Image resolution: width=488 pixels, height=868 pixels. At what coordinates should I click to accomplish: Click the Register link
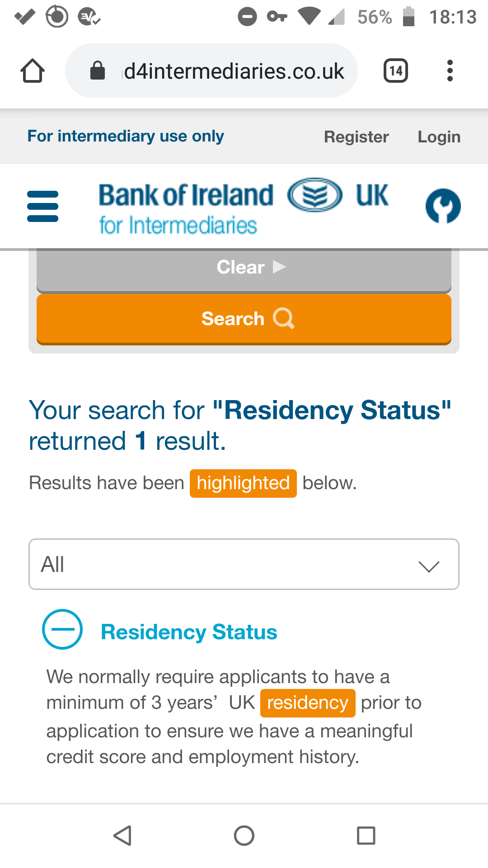(x=357, y=137)
